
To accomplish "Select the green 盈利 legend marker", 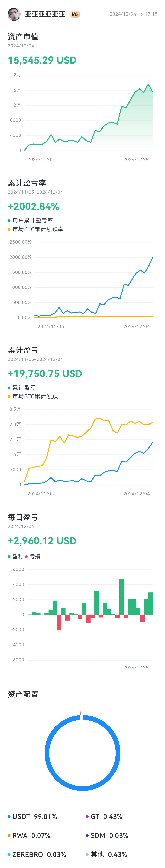I will tap(9, 557).
